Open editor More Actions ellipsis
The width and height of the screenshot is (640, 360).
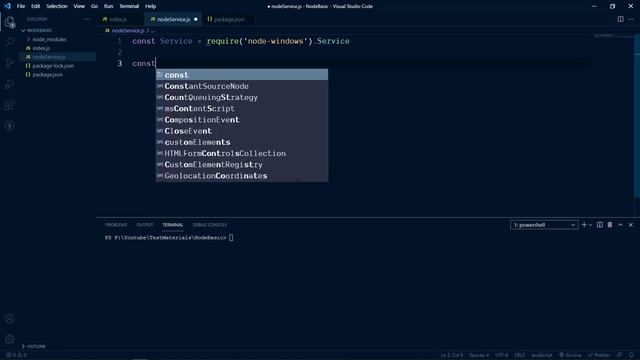click(631, 19)
